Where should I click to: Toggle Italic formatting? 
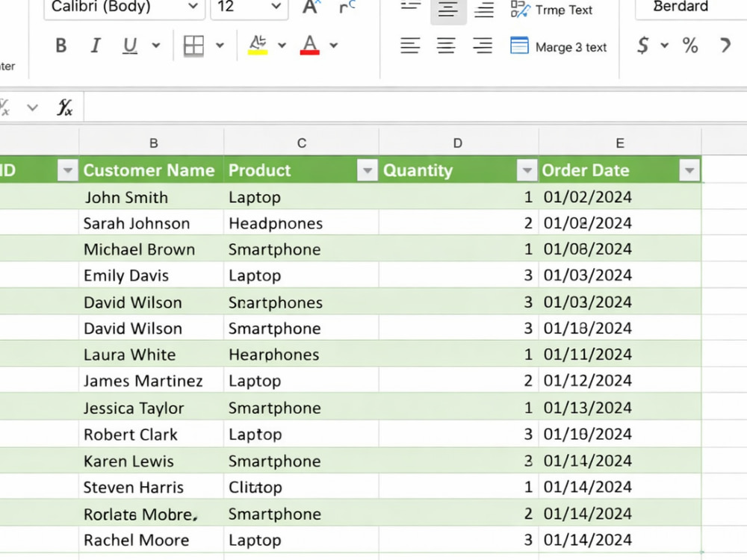coord(96,46)
